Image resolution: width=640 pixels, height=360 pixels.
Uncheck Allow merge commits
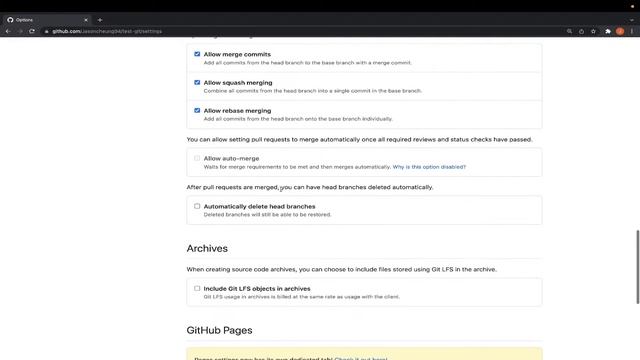[197, 54]
